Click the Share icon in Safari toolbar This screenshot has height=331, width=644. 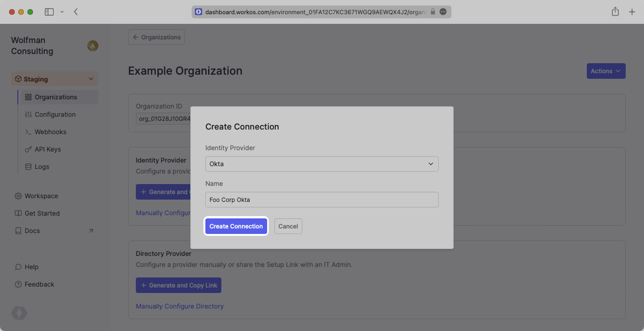pyautogui.click(x=615, y=12)
